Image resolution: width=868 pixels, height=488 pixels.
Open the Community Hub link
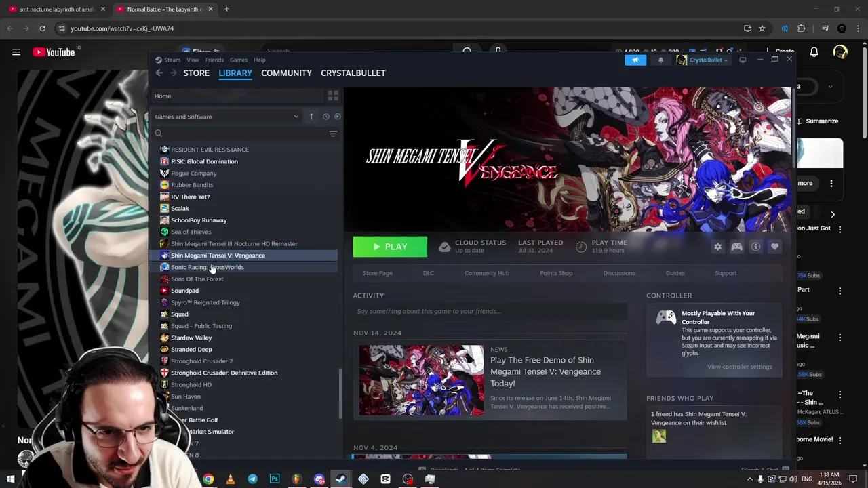click(486, 273)
